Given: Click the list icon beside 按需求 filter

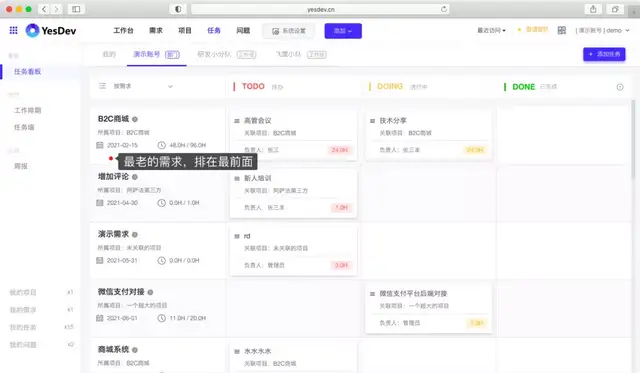Looking at the screenshot, I should point(102,86).
